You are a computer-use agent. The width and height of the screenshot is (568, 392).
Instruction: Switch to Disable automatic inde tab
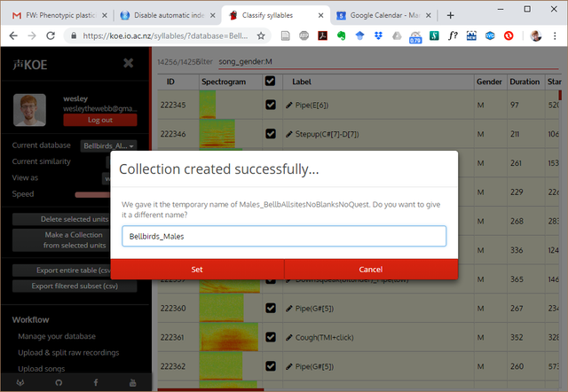(168, 15)
